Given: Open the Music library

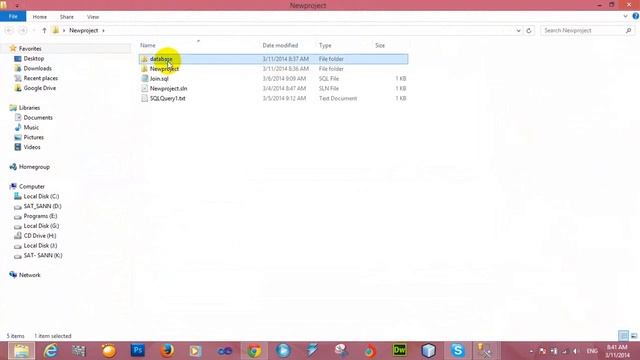Looking at the screenshot, I should click(31, 127).
